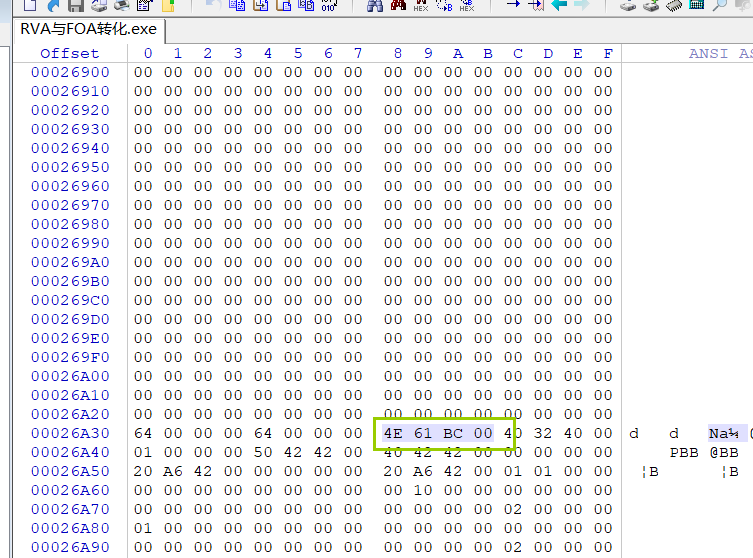Click hex byte 01 at start of row 00026A40
Viewport: 753px width, 558px height.
pos(143,452)
